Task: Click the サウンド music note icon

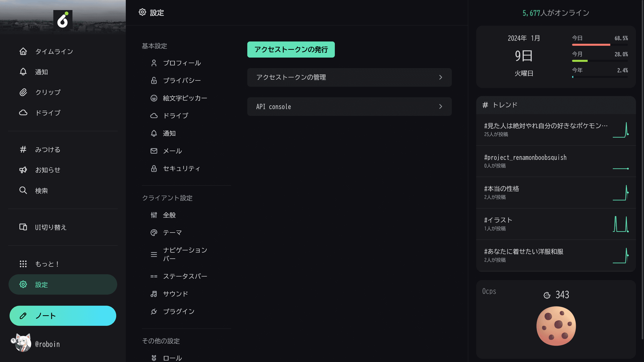Action: pos(154,294)
